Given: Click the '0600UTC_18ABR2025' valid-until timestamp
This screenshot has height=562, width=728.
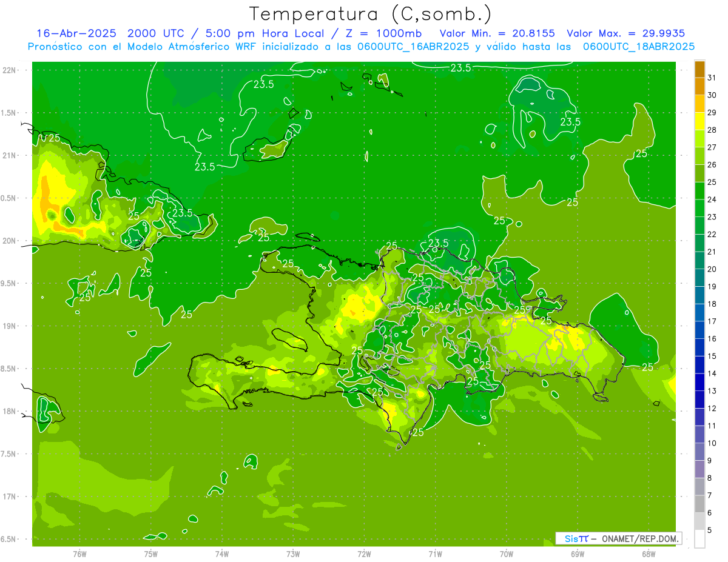Looking at the screenshot, I should point(639,47).
